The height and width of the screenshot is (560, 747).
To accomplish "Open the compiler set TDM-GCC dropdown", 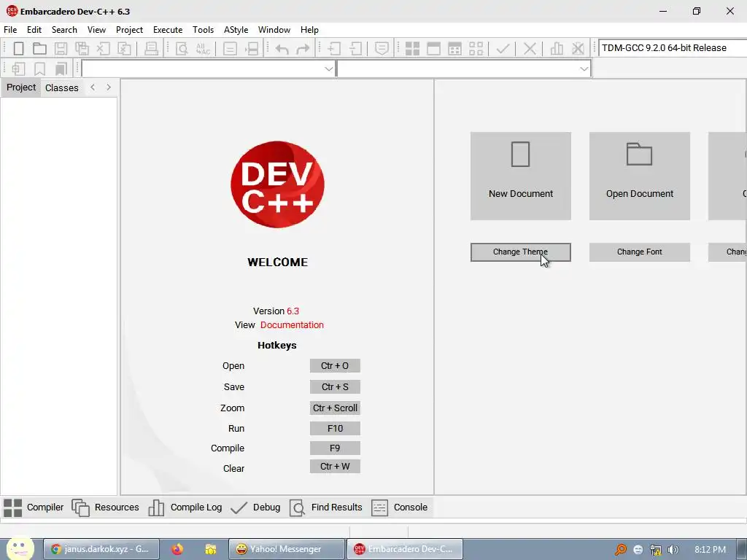I will 672,48.
